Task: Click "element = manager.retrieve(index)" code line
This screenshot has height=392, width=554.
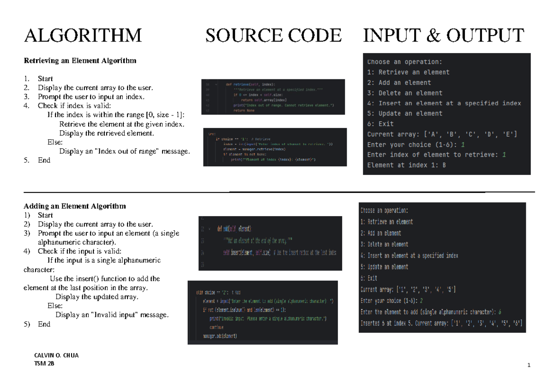Action: click(x=254, y=150)
